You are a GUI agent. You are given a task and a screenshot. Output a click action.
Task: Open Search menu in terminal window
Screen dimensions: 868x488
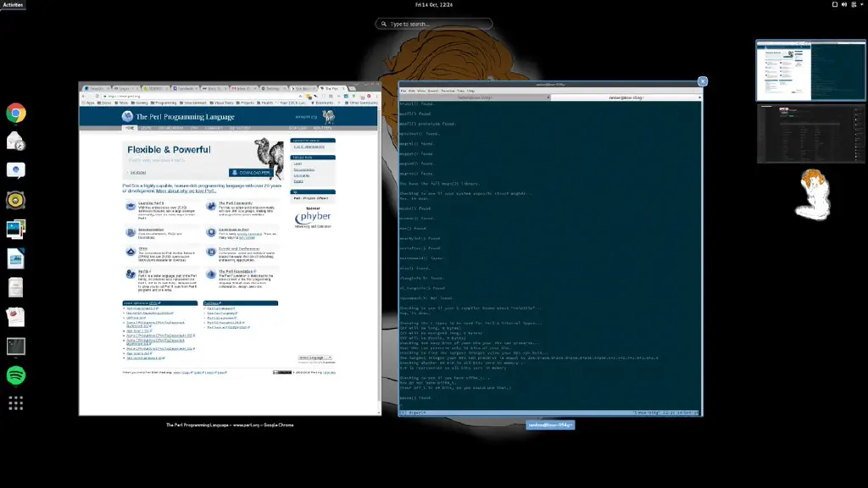[x=433, y=91]
